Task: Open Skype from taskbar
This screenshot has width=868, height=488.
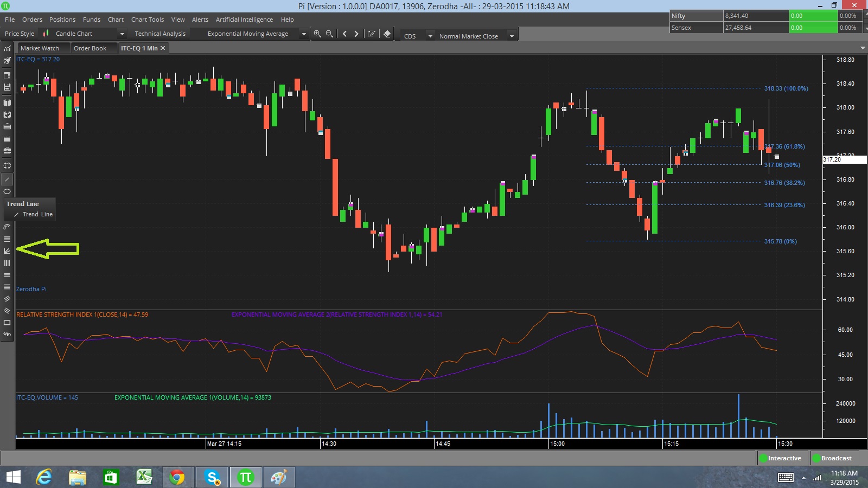Action: tap(213, 477)
